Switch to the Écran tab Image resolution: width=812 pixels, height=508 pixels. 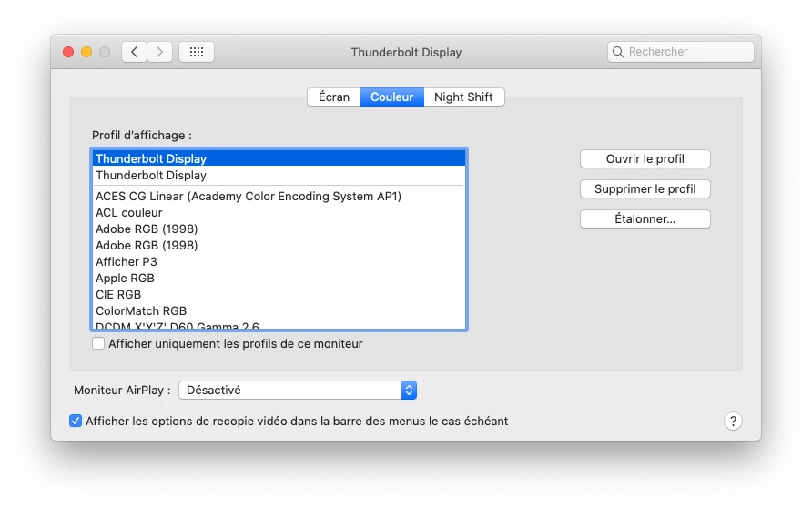(334, 97)
